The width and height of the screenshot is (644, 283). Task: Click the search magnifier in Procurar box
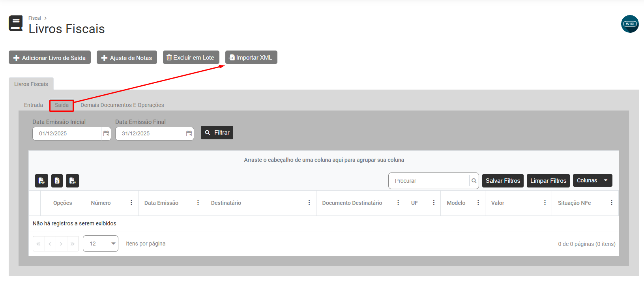coord(474,181)
